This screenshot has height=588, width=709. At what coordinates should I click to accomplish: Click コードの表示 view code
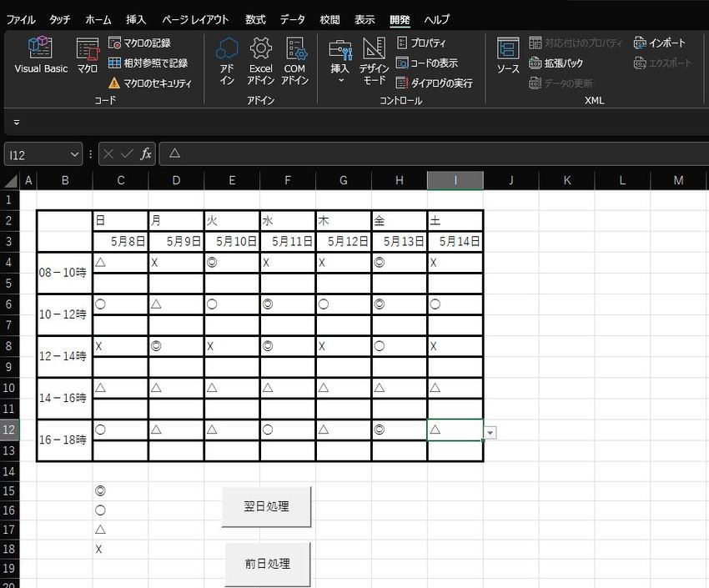(427, 63)
